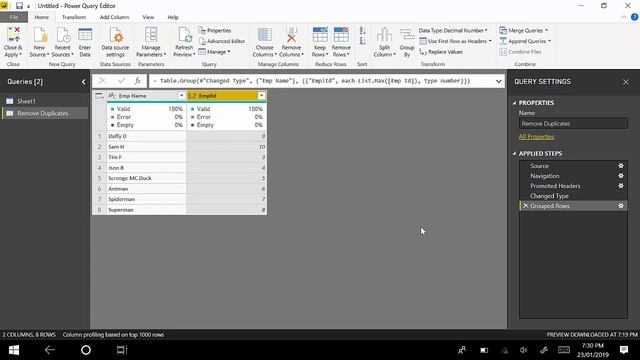Click the Save icon in title bar
Screen dimensions: 640x360
coord(19,6)
